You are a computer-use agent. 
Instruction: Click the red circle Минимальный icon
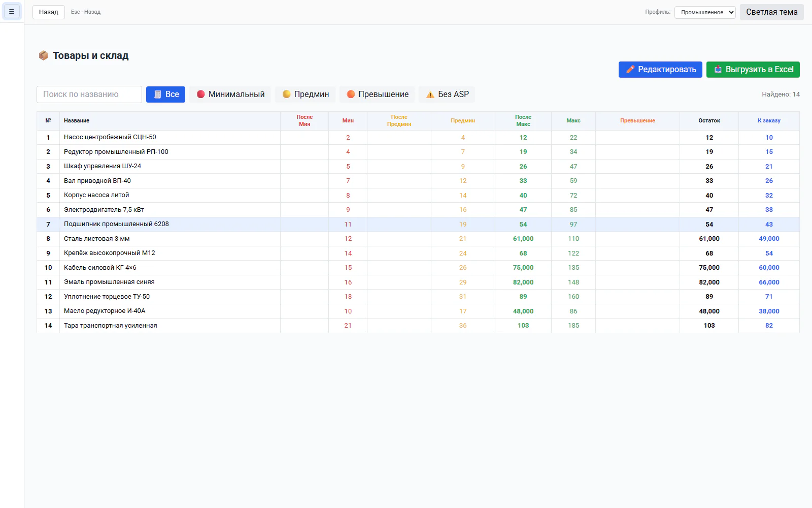(200, 94)
